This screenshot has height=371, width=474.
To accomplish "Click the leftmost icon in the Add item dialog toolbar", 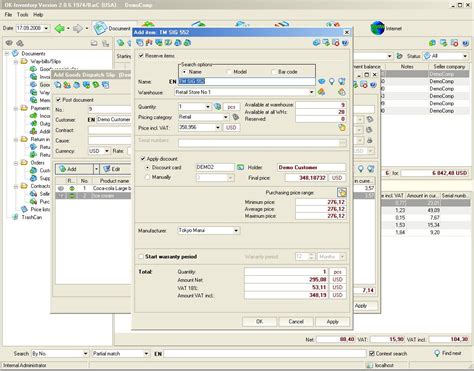I will [x=140, y=43].
